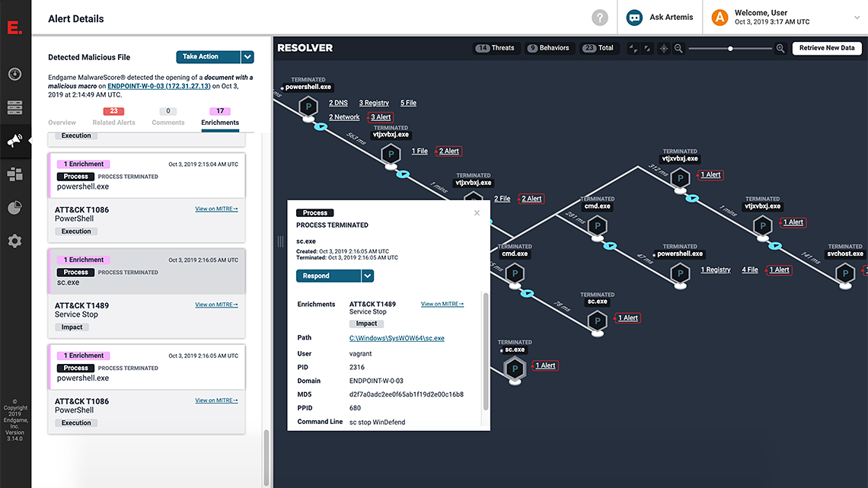
Task: Center the graph with the crosshair icon
Action: pos(664,48)
